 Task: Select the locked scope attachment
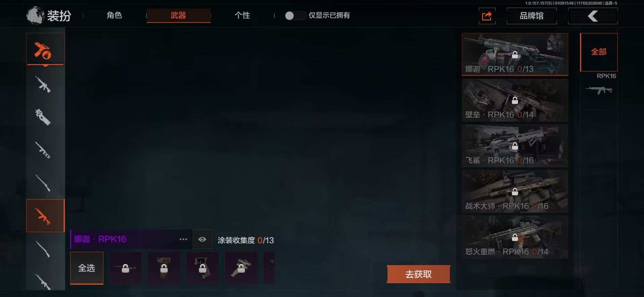241,268
